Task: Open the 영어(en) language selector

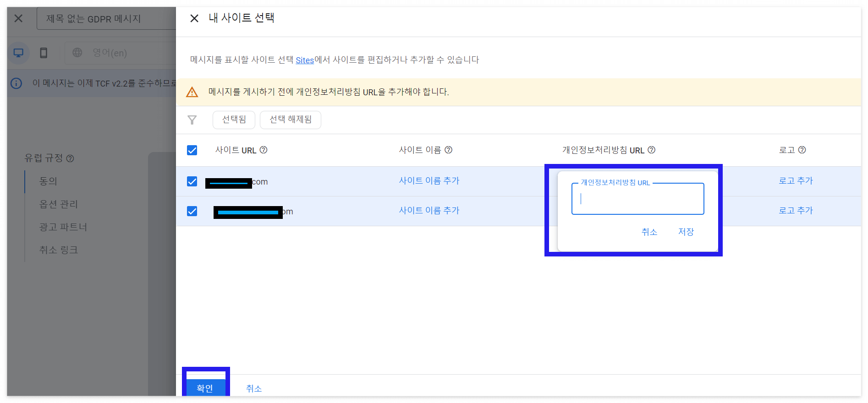Action: pos(120,53)
